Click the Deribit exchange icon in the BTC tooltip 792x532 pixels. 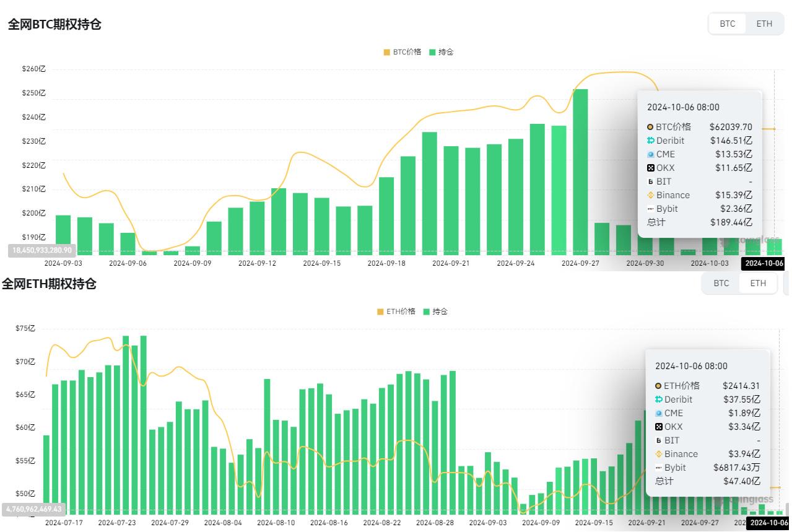pyautogui.click(x=650, y=141)
